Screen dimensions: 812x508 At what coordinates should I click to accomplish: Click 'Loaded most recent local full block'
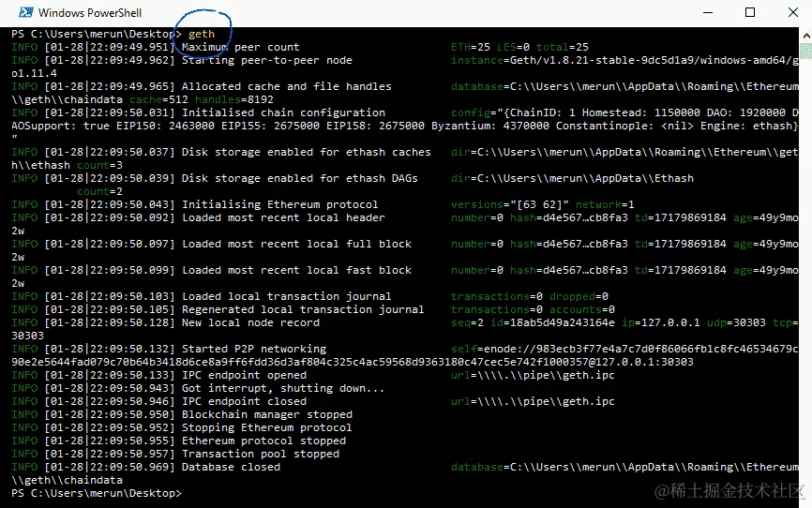(x=296, y=244)
